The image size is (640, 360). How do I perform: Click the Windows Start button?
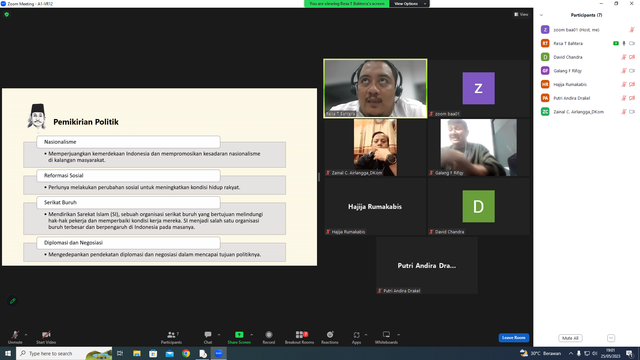coord(8,353)
